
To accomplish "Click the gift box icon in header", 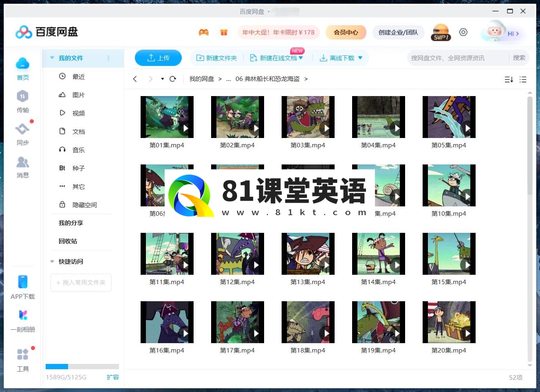I will pyautogui.click(x=224, y=32).
